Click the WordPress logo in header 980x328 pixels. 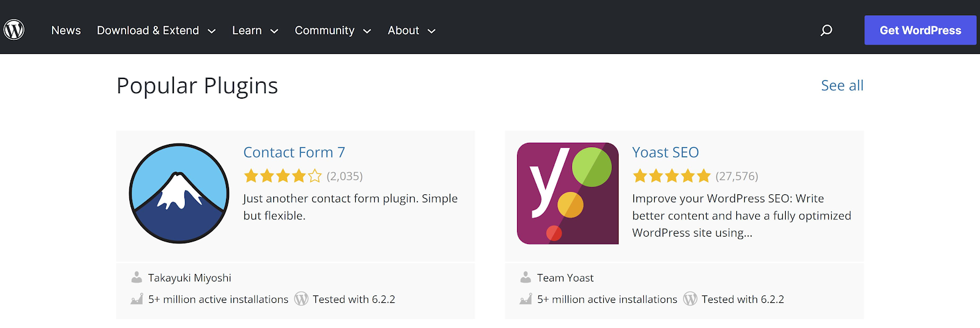pos(14,29)
